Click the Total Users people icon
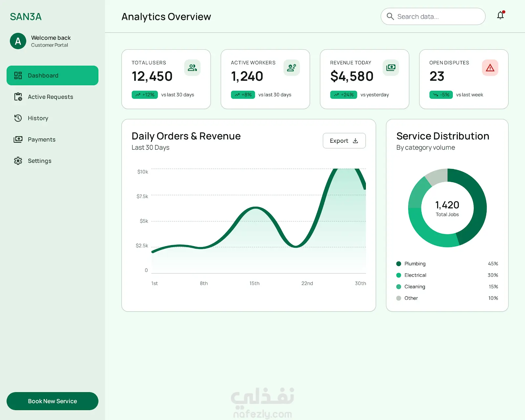Image resolution: width=525 pixels, height=420 pixels. coord(192,68)
